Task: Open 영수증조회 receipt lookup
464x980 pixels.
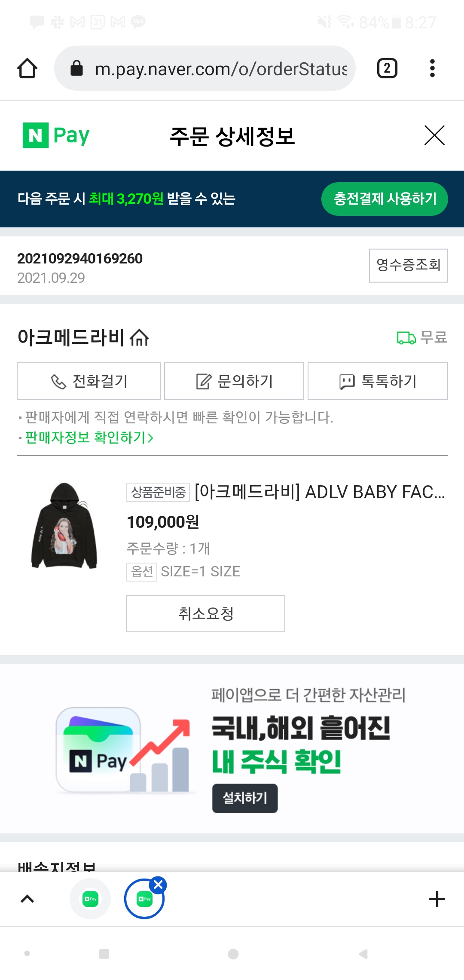Action: [408, 265]
